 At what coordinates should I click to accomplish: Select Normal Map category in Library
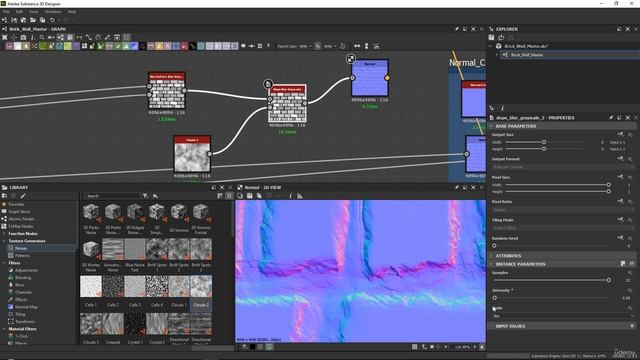(26, 307)
